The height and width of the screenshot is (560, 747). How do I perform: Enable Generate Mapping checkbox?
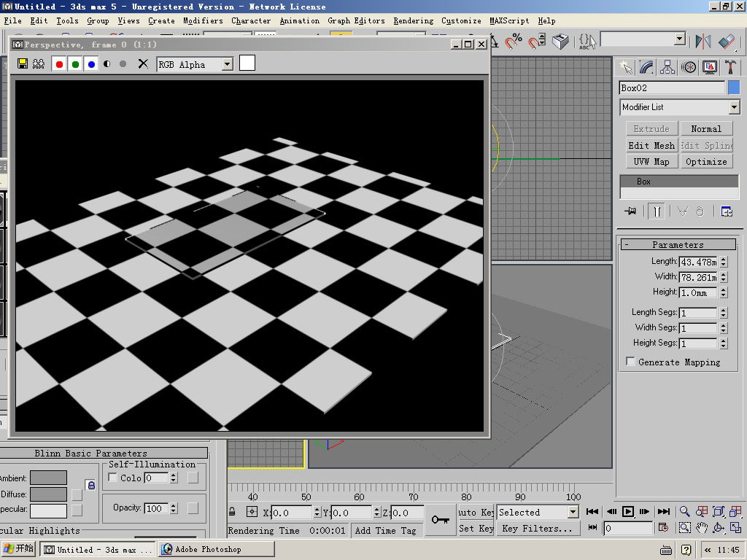click(x=630, y=362)
